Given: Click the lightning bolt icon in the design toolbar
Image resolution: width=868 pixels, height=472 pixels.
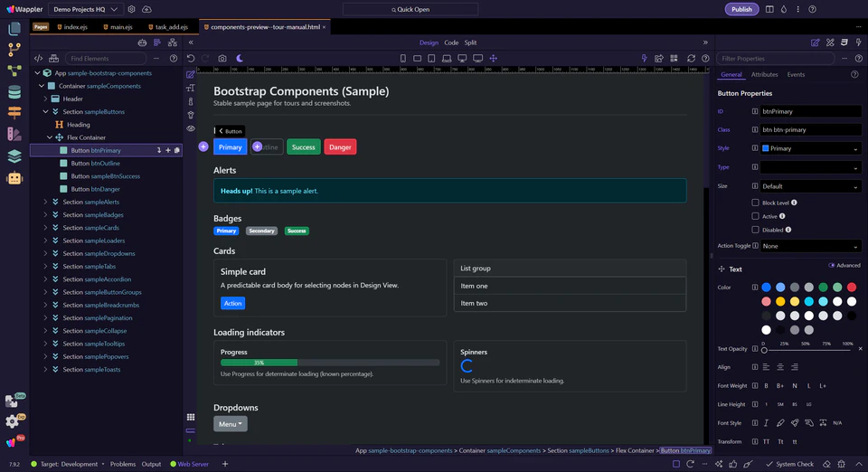Looking at the screenshot, I should 644,58.
